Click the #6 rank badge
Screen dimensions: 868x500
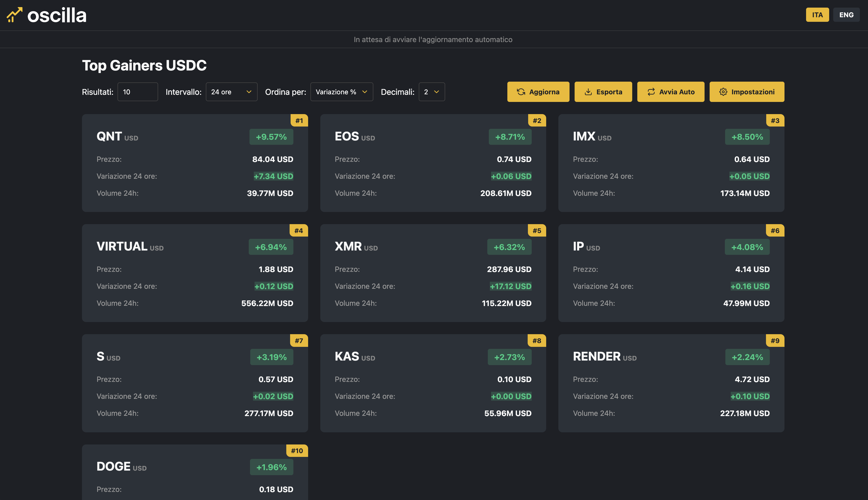click(x=775, y=230)
